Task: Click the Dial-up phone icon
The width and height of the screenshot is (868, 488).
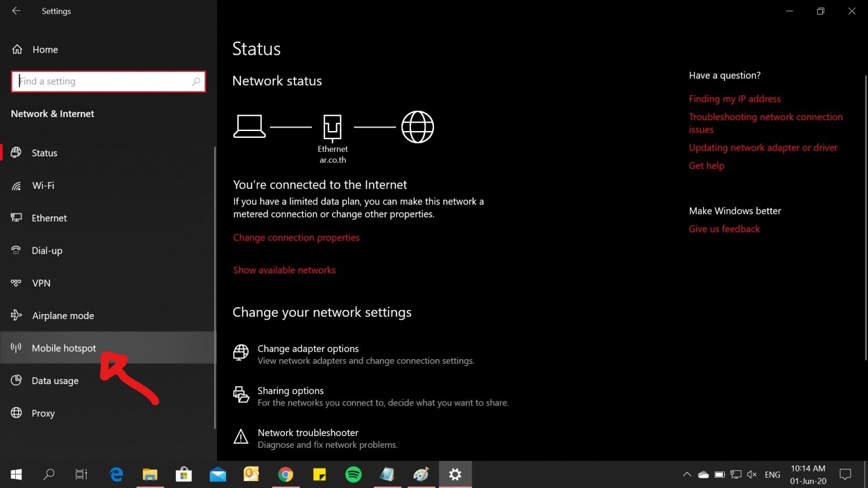Action: click(x=17, y=250)
